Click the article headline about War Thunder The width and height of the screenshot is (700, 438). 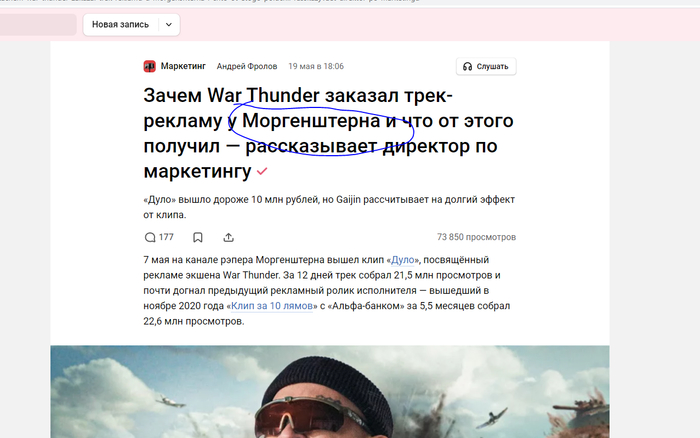coord(329,133)
